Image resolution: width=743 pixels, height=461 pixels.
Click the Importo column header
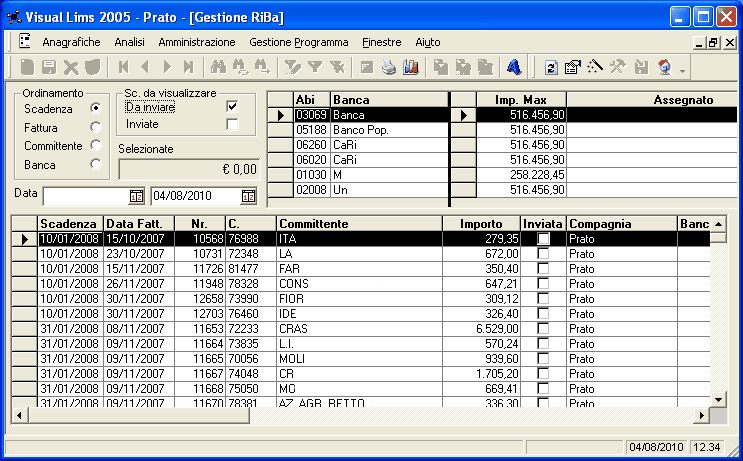(x=481, y=224)
